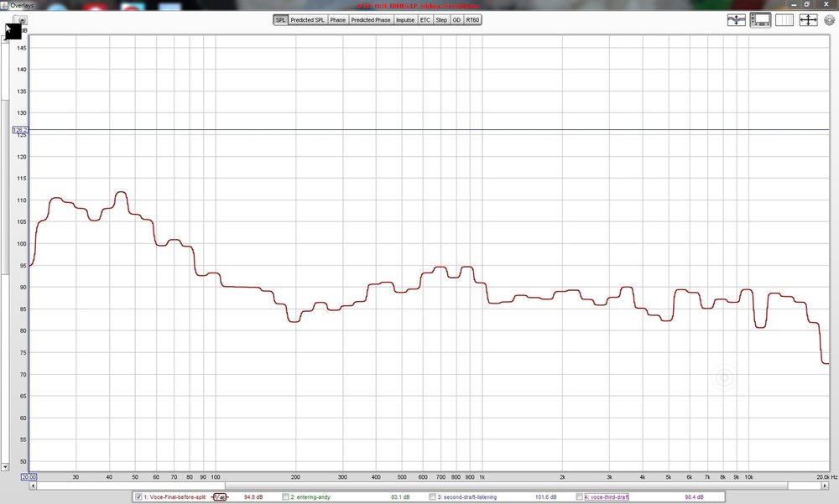
Task: Click the graph limits crossed-arrows icon
Action: (808, 20)
